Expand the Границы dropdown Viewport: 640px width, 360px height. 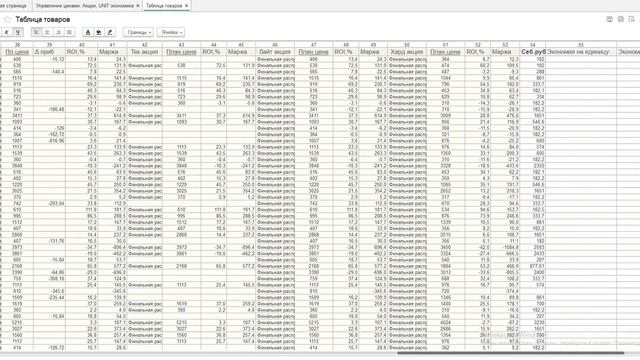(x=138, y=32)
